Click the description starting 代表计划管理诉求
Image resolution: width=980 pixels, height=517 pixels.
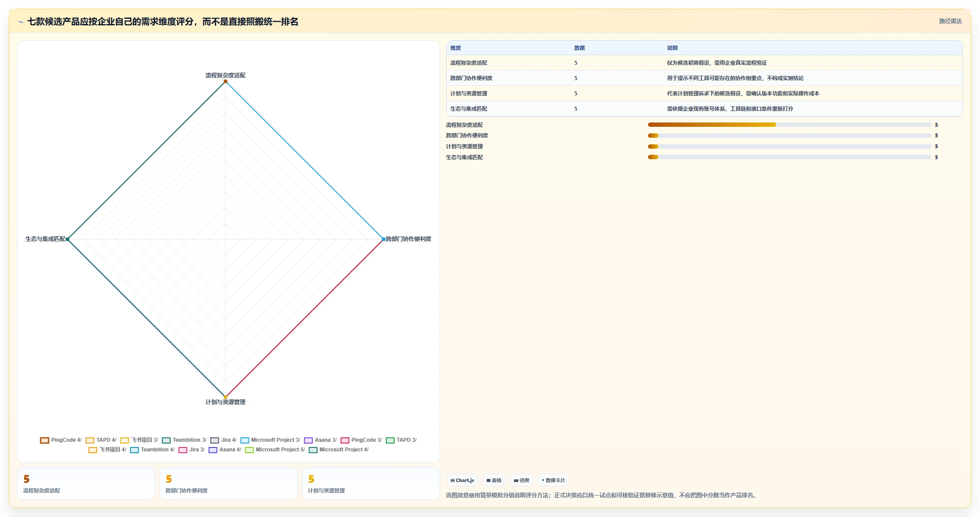pos(743,94)
